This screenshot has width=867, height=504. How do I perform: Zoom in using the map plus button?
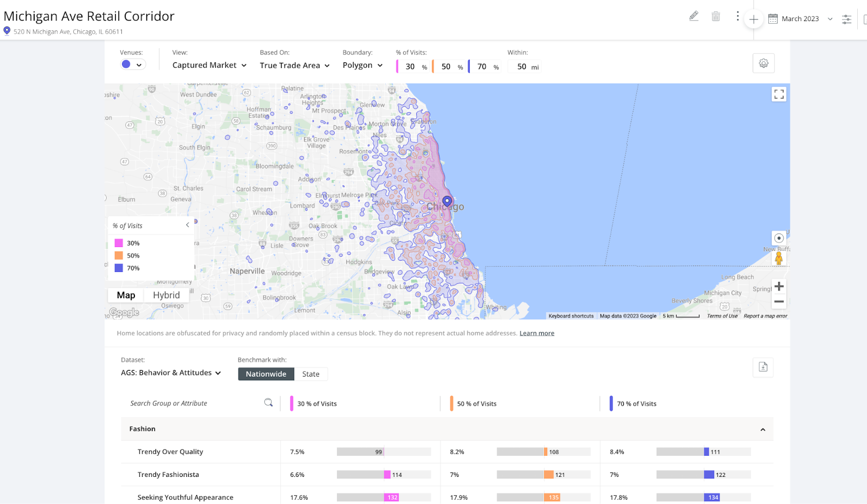click(779, 286)
